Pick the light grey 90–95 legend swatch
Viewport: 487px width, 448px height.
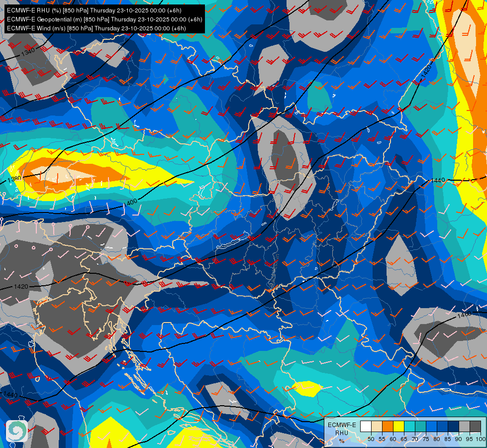click(464, 427)
